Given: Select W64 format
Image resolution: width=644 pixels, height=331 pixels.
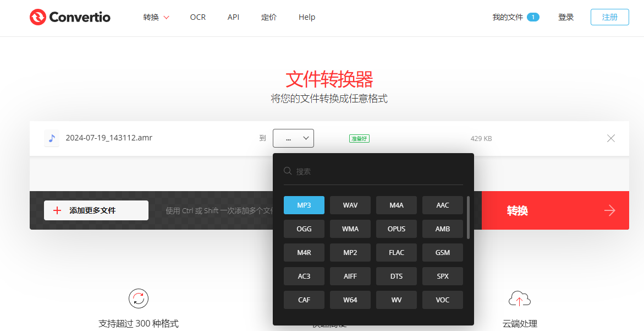Looking at the screenshot, I should coord(350,300).
